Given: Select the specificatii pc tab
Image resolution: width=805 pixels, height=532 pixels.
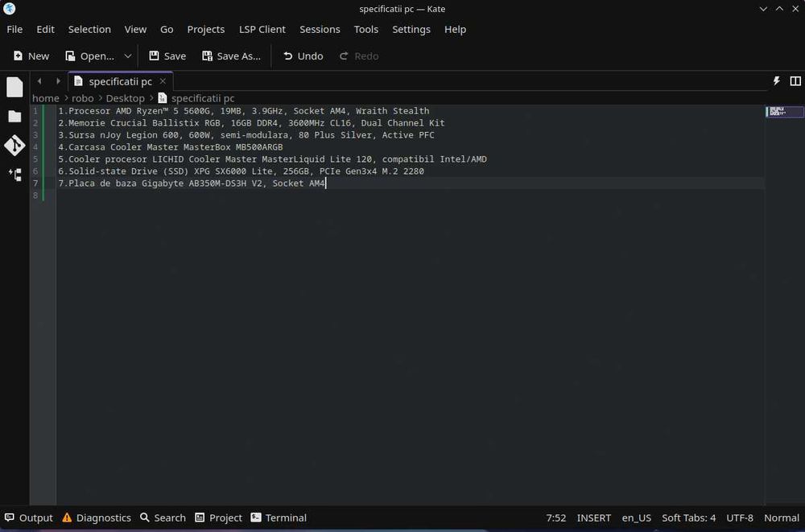Looking at the screenshot, I should (x=120, y=81).
